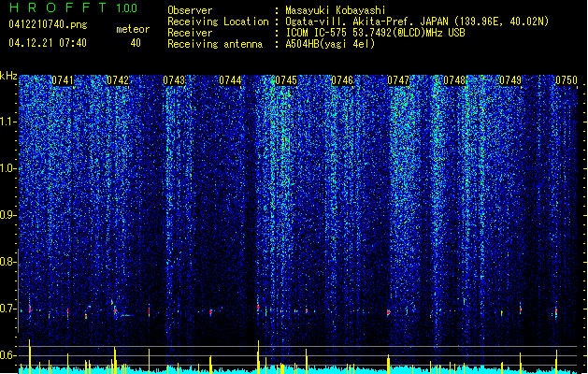Click the 0741 time marker

[63, 80]
